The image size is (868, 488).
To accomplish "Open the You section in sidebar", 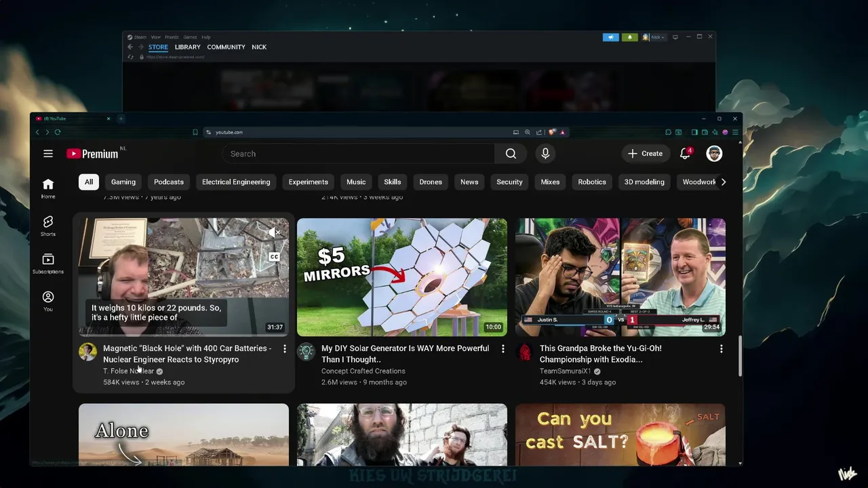I will [48, 301].
